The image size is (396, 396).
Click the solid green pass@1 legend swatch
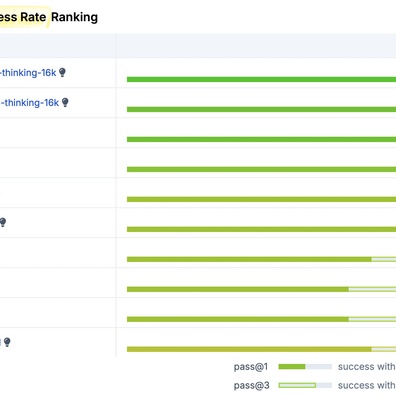[292, 367]
